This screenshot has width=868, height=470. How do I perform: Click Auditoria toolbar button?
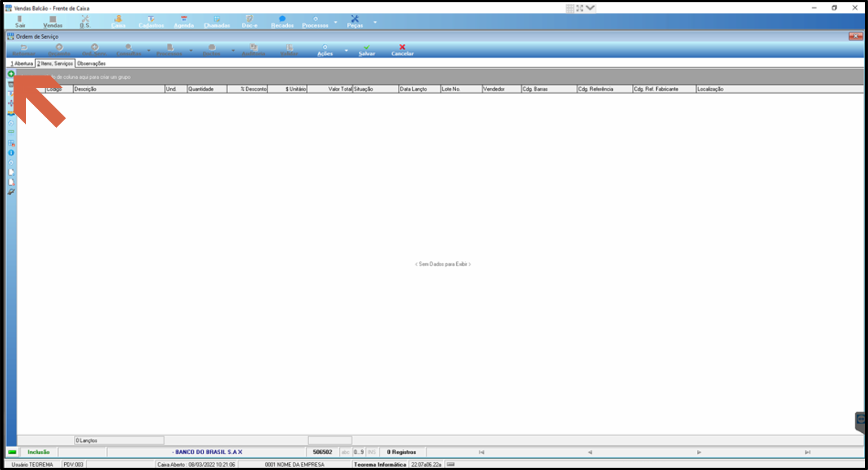[x=253, y=50]
